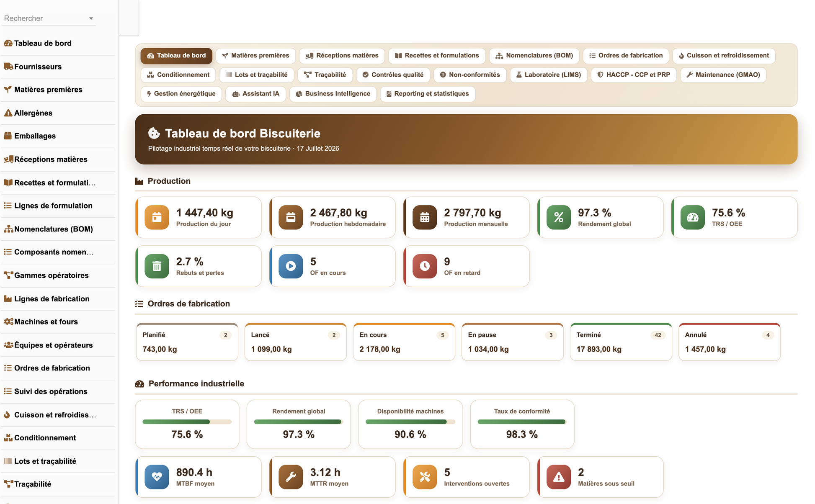815x504 pixels.
Task: Open Suivi des opérations in the sidebar
Action: point(58,391)
